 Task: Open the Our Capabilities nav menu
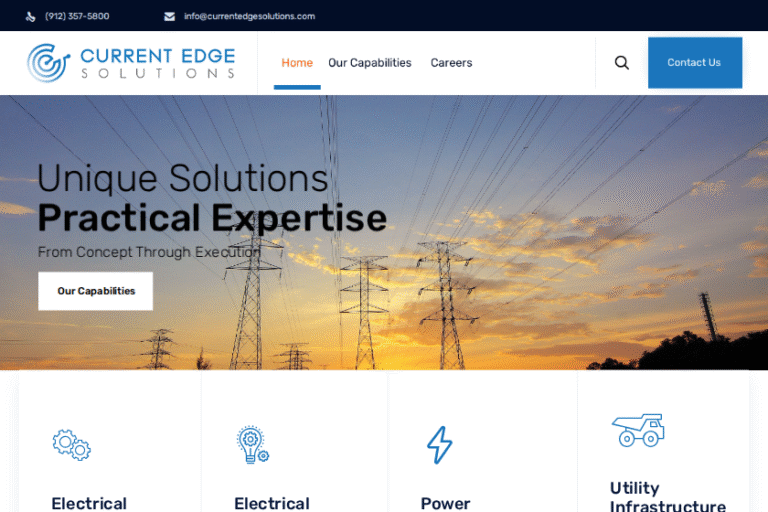tap(370, 63)
